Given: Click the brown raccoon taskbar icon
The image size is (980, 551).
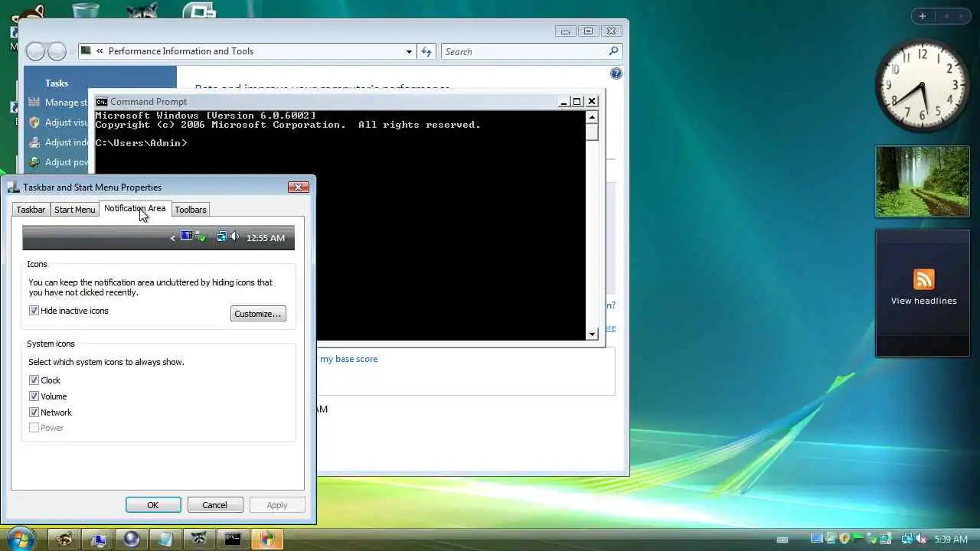Looking at the screenshot, I should coord(64,540).
